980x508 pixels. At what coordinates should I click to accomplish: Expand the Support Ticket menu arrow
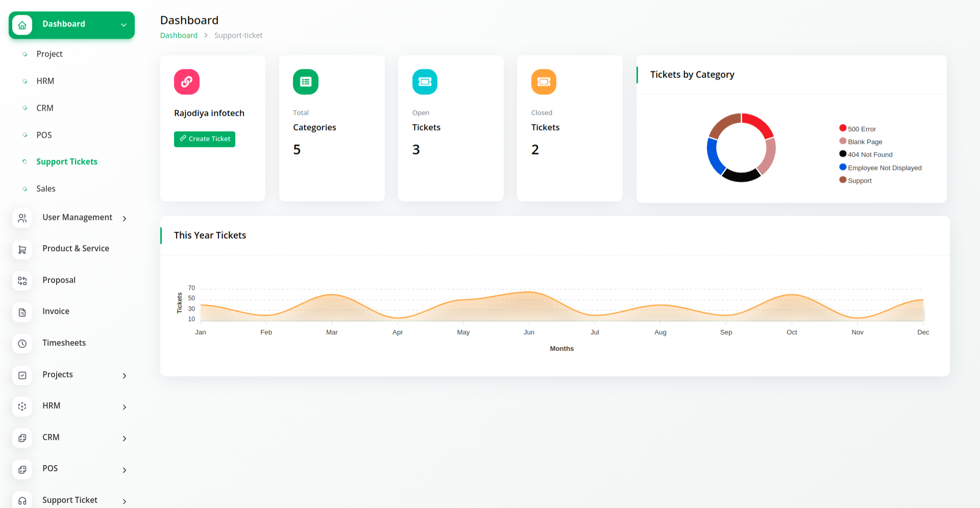[125, 501]
